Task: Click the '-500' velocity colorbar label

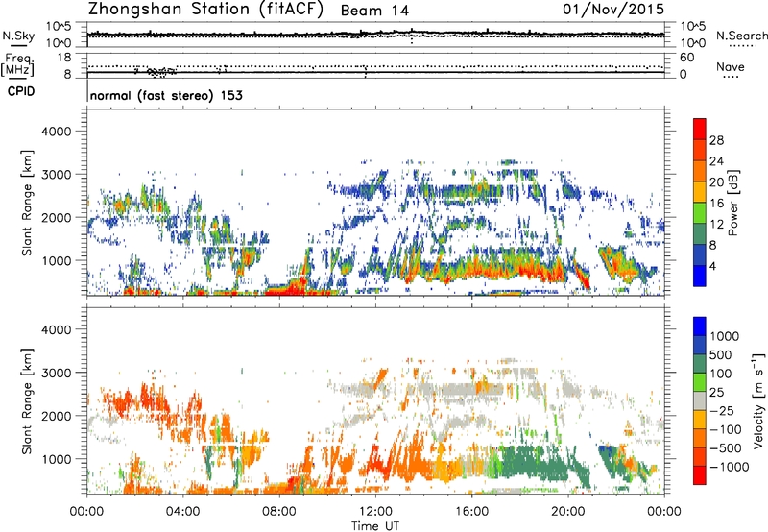Action: [x=726, y=448]
